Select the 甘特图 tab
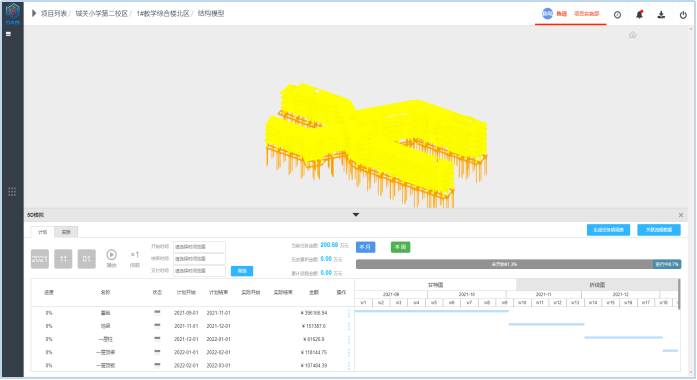This screenshot has width=697, height=380. (436, 285)
